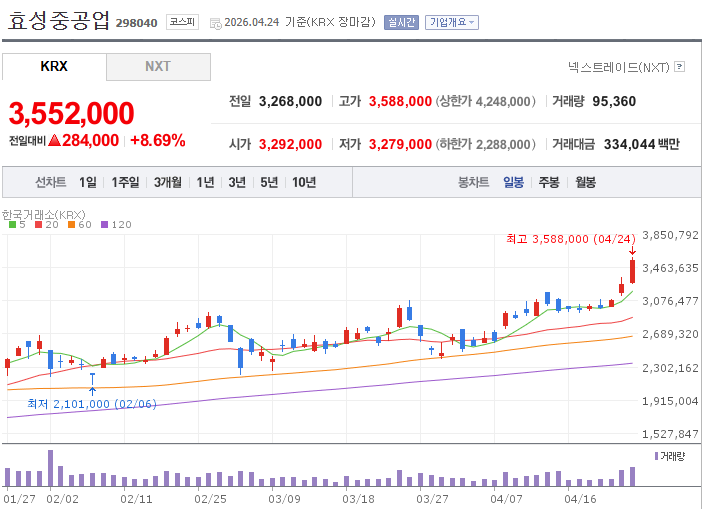The image size is (702, 509).
Task: Select the 3년 line chart period
Action: tap(237, 182)
